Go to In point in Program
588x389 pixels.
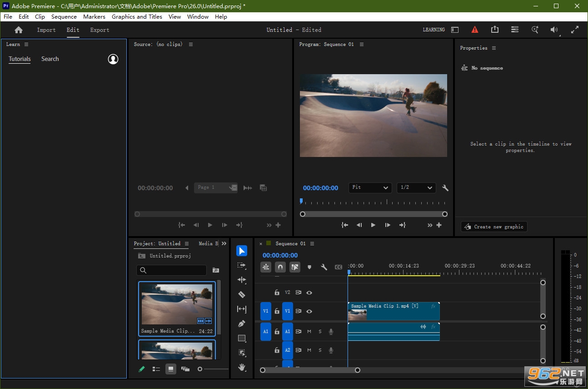[345, 225]
